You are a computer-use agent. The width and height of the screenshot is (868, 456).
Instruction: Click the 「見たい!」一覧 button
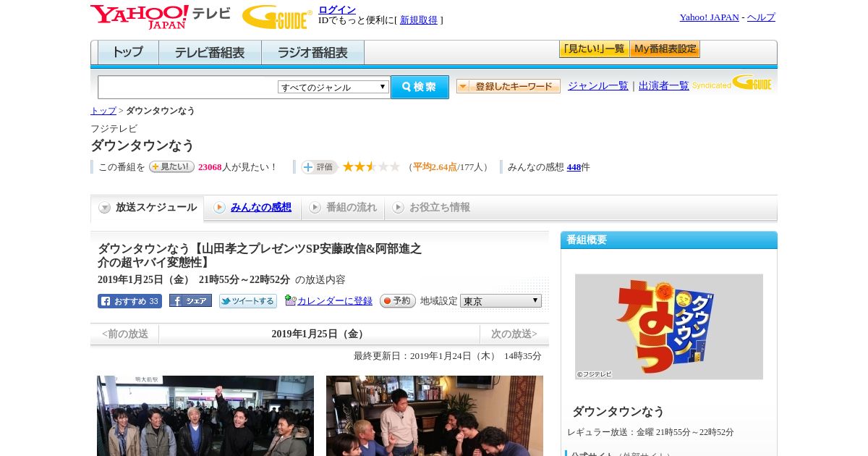coord(594,49)
